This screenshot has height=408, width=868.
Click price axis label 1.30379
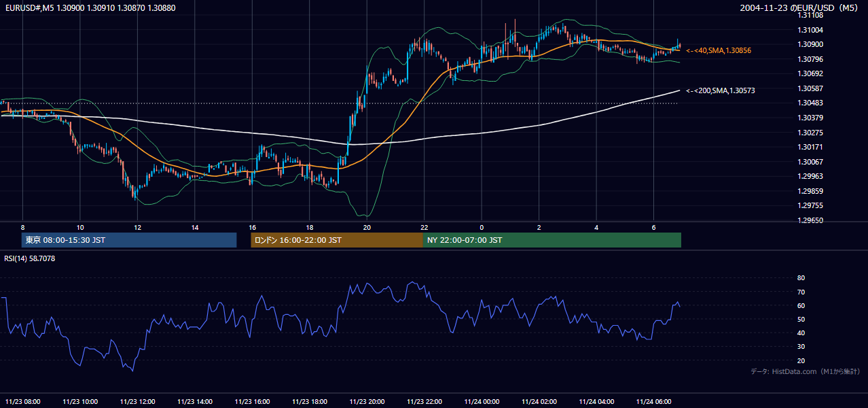click(x=811, y=118)
